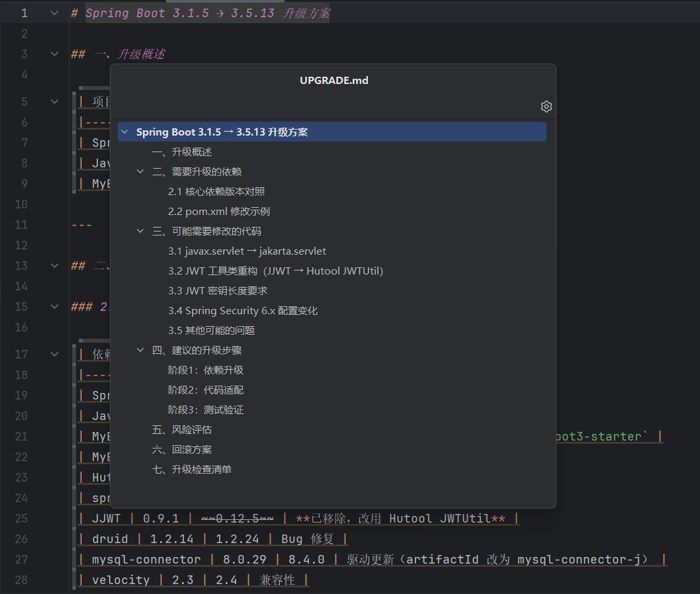Click the fold arrow at line 1
The height and width of the screenshot is (594, 700).
click(x=54, y=13)
